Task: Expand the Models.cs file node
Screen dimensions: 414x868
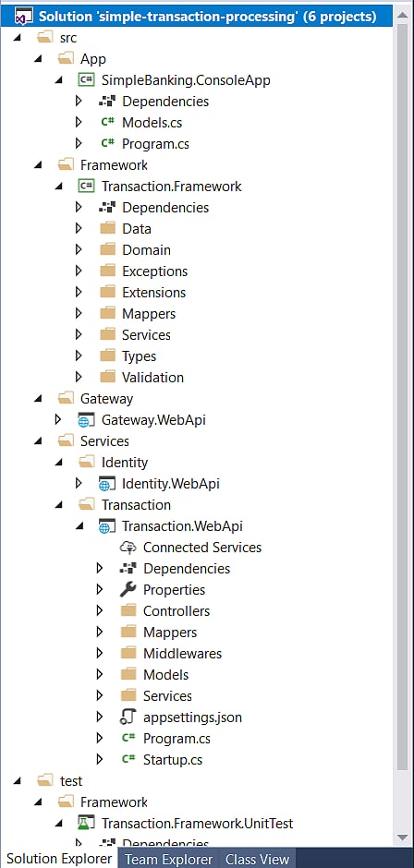Action: coord(79,122)
